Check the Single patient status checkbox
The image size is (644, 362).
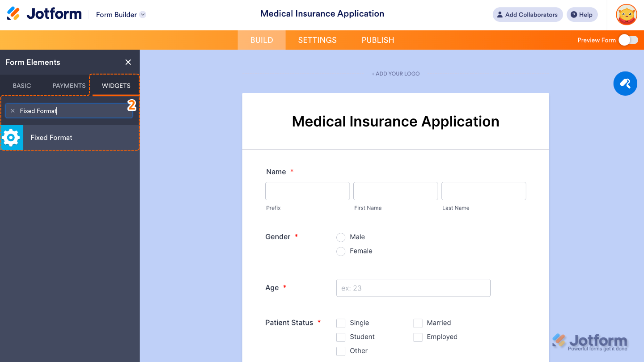point(341,323)
